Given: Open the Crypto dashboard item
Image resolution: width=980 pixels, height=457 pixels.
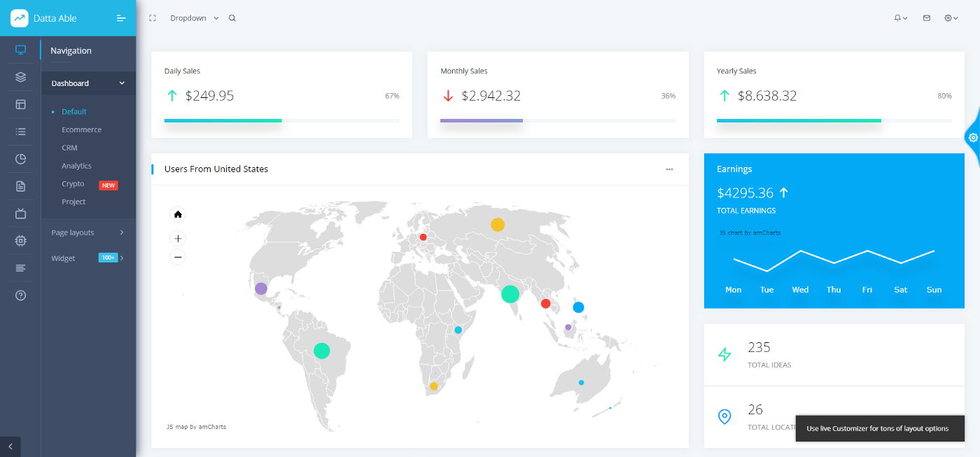Looking at the screenshot, I should click(73, 184).
